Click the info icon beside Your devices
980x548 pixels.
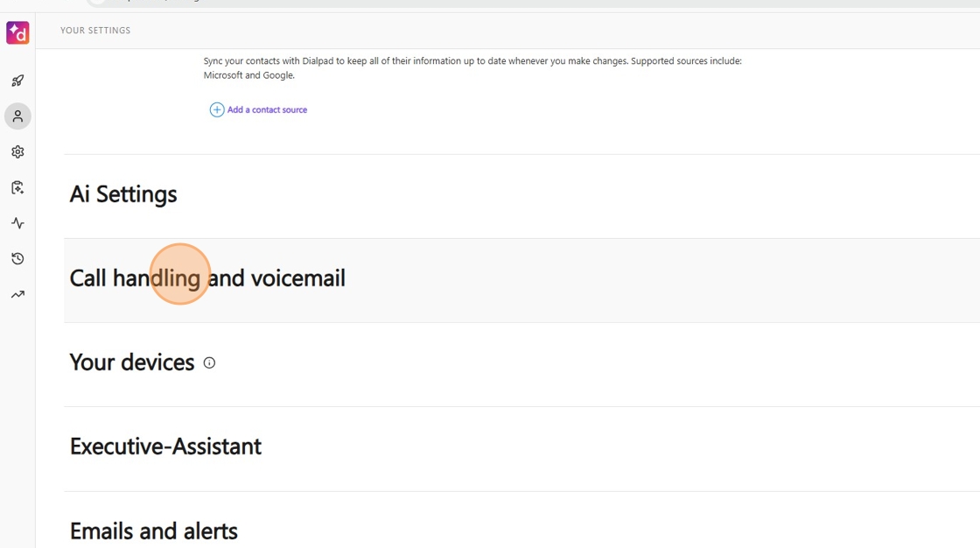pyautogui.click(x=209, y=362)
